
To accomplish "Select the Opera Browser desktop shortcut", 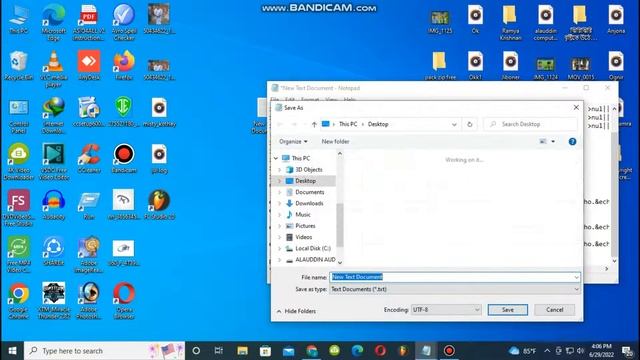I will tap(124, 302).
